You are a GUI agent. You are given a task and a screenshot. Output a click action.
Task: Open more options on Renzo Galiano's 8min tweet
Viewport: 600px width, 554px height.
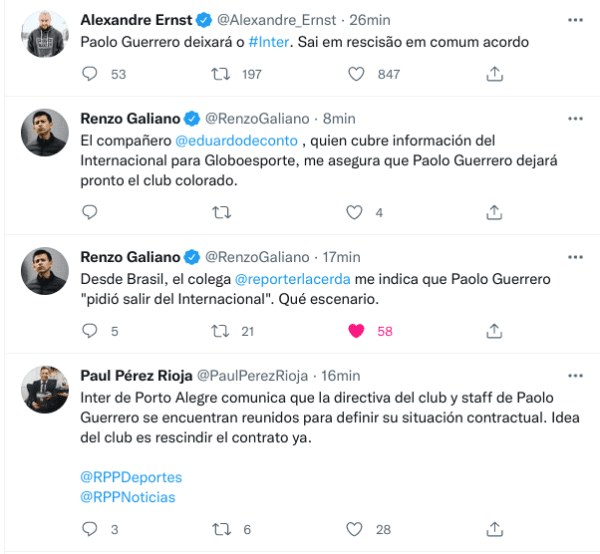[x=574, y=119]
